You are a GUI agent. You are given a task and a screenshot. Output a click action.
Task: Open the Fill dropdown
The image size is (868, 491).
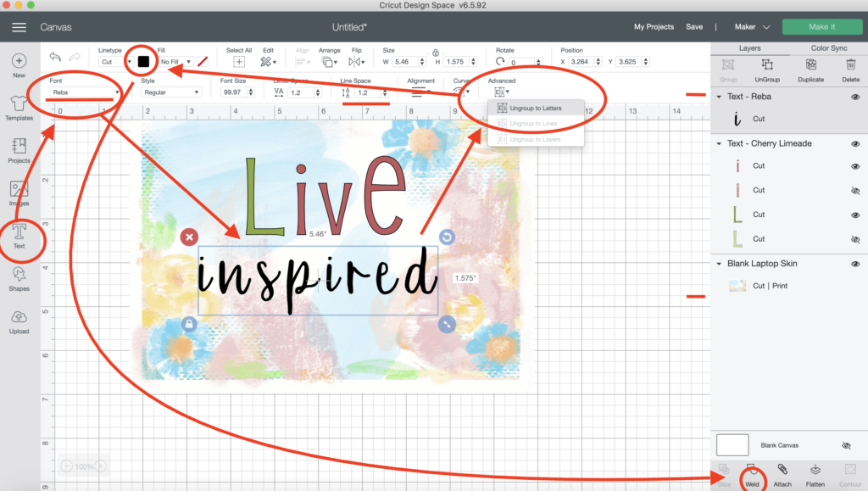(175, 61)
